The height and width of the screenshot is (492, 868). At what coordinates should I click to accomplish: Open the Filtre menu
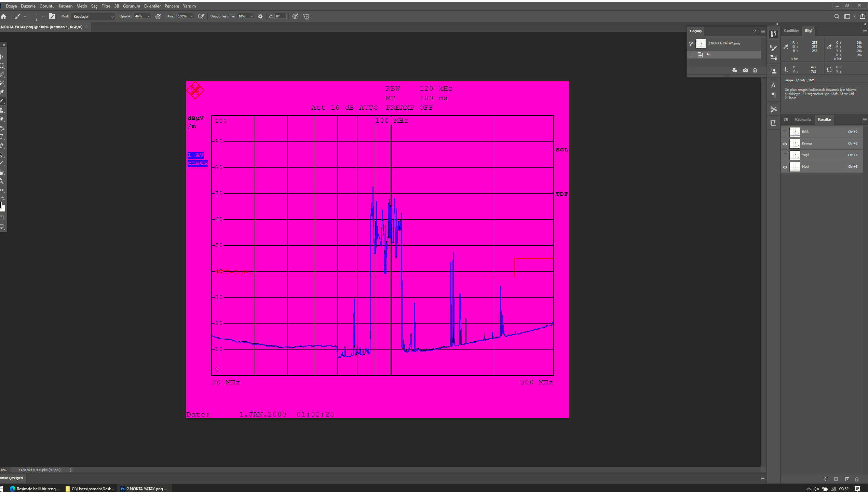click(x=106, y=6)
